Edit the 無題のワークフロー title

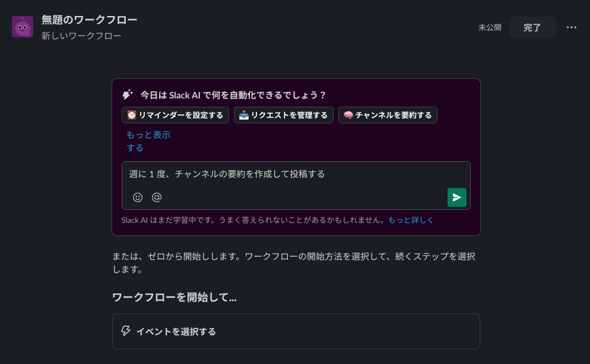click(x=89, y=20)
